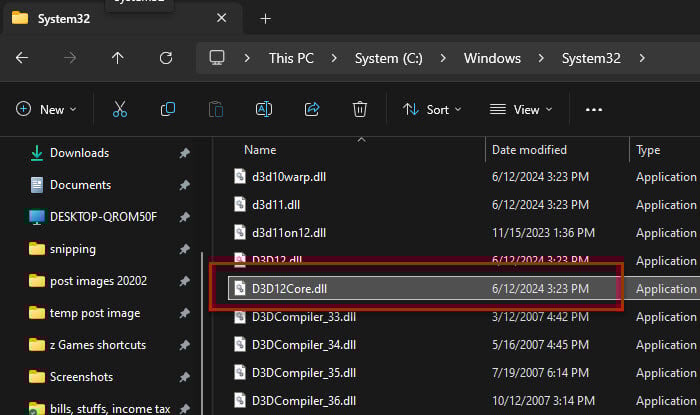Open the snipping folder in sidebar
Screen dimensions: 700x415
pyautogui.click(x=72, y=249)
